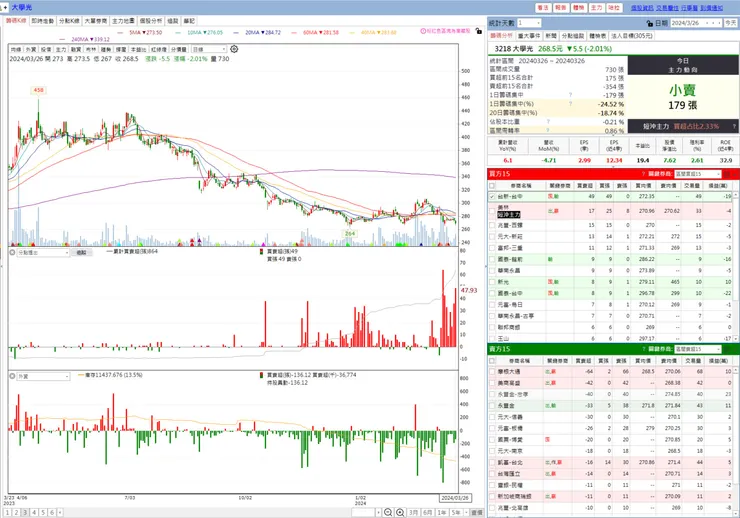This screenshot has width=740, height=518.
Task: Toggle the 本益比 chart toolbar button
Action: (x=138, y=49)
